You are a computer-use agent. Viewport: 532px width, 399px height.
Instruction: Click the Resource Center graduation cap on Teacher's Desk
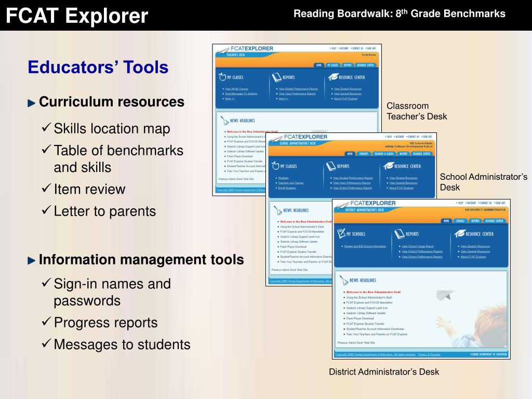point(332,77)
